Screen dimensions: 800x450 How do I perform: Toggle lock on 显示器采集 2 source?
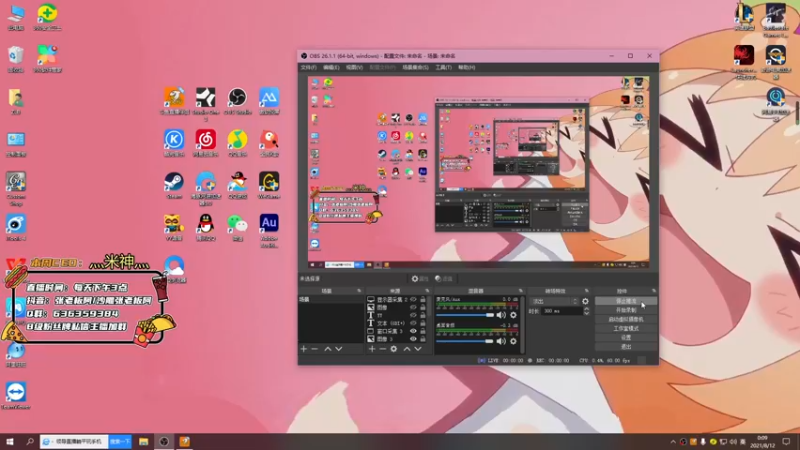click(x=422, y=299)
